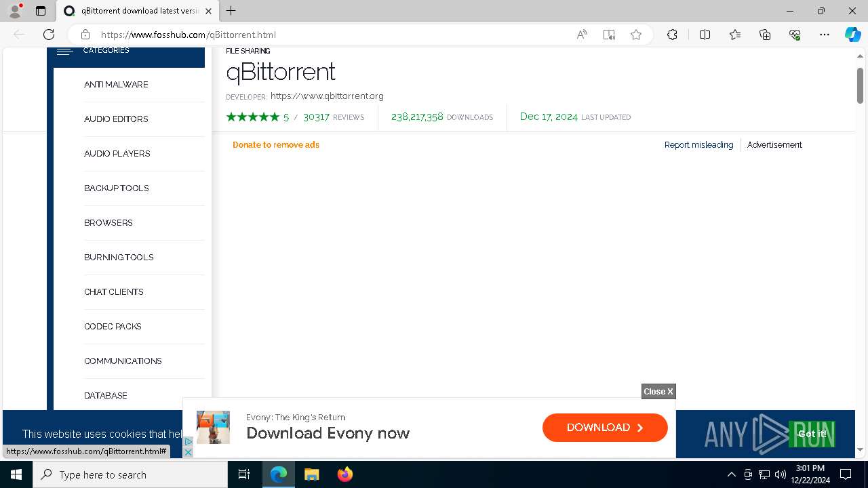Open the Codec Packs category
This screenshot has width=868, height=488.
coord(113,327)
